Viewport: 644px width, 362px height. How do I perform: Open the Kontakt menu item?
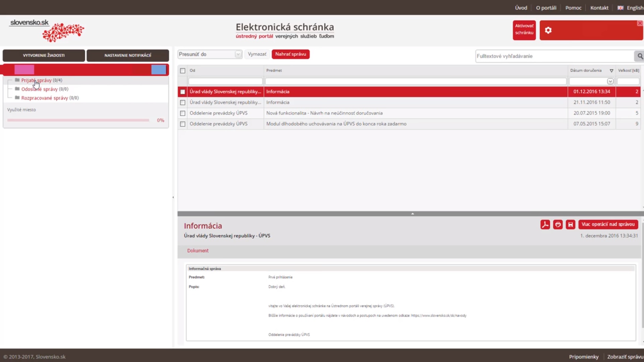point(599,8)
